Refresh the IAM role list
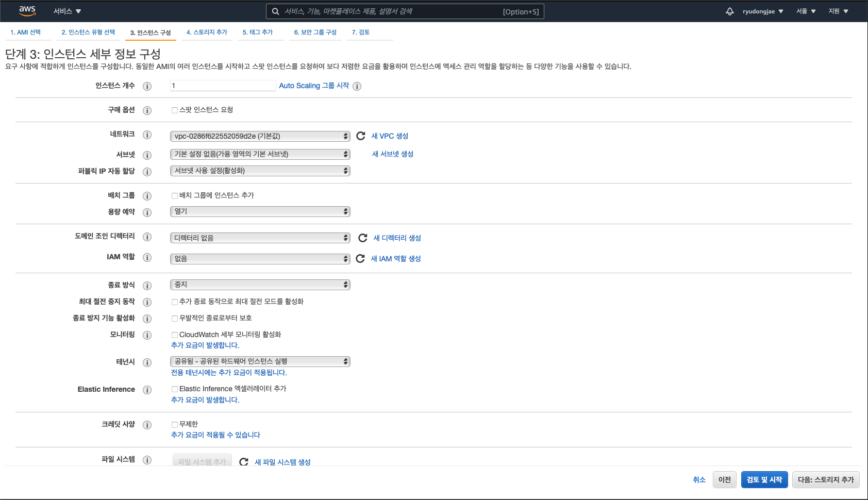This screenshot has width=868, height=500. tap(360, 258)
